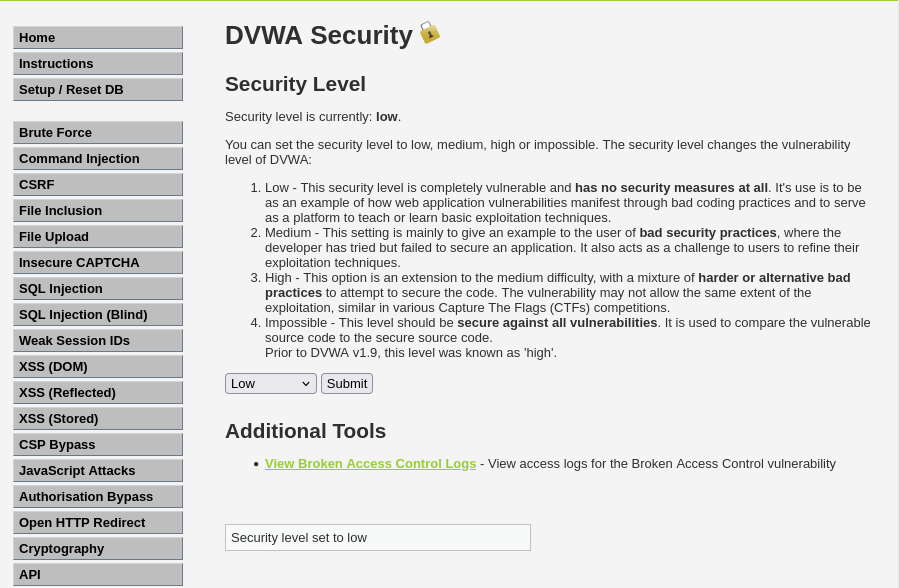
Task: Open View Broken Access Control Logs link
Action: pos(370,464)
